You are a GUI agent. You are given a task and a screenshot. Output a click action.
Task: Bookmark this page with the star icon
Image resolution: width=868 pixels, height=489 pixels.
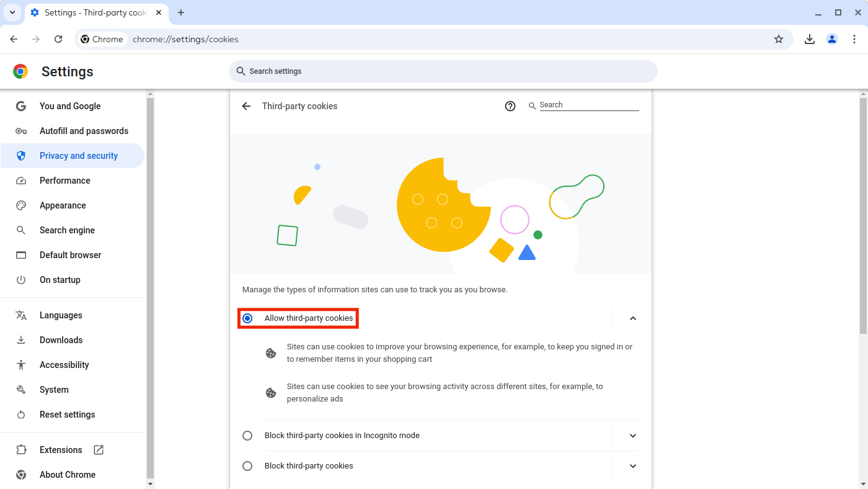pos(779,38)
